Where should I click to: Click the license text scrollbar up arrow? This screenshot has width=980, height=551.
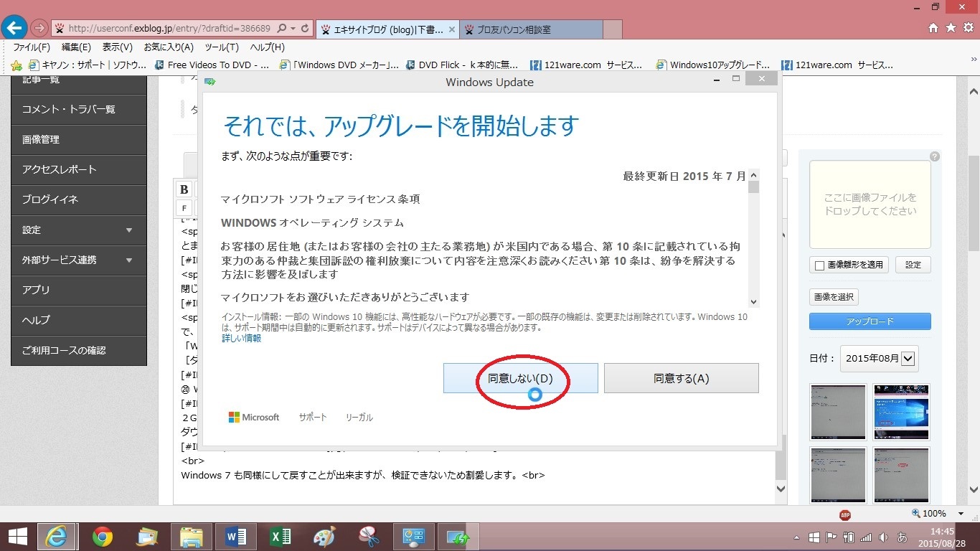coord(753,176)
